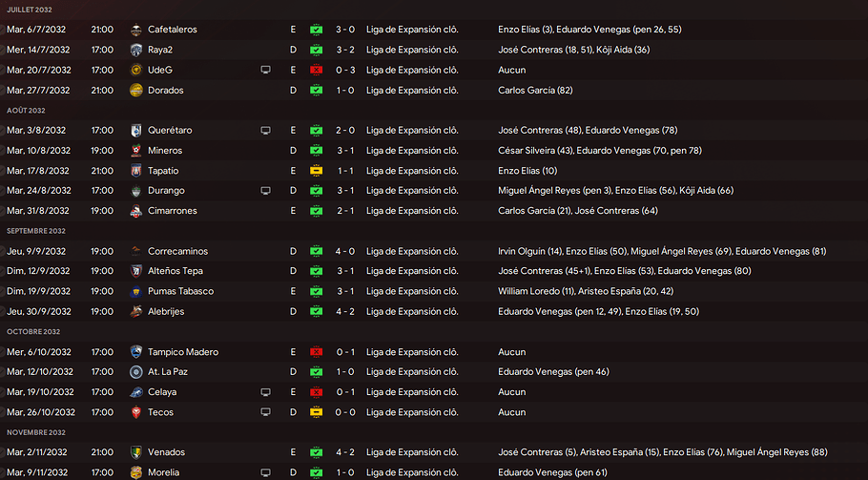Click the red loss icon for Celaya match
Viewport: 868px width, 480px height.
[x=317, y=392]
